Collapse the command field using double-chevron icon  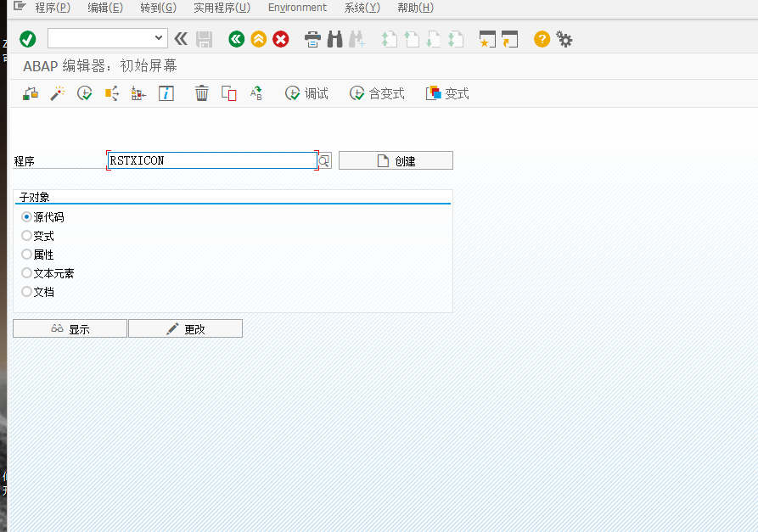[181, 39]
